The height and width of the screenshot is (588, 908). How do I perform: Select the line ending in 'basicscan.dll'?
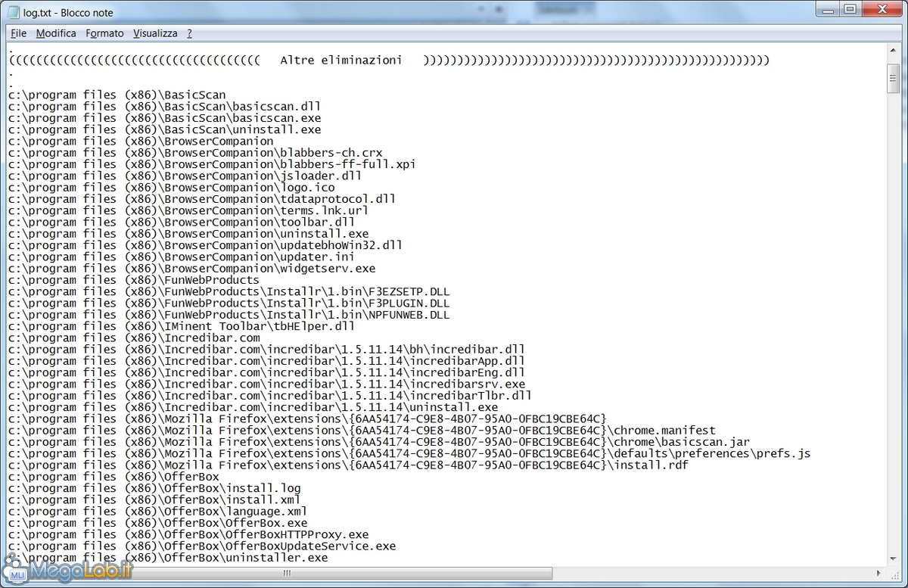click(x=164, y=107)
